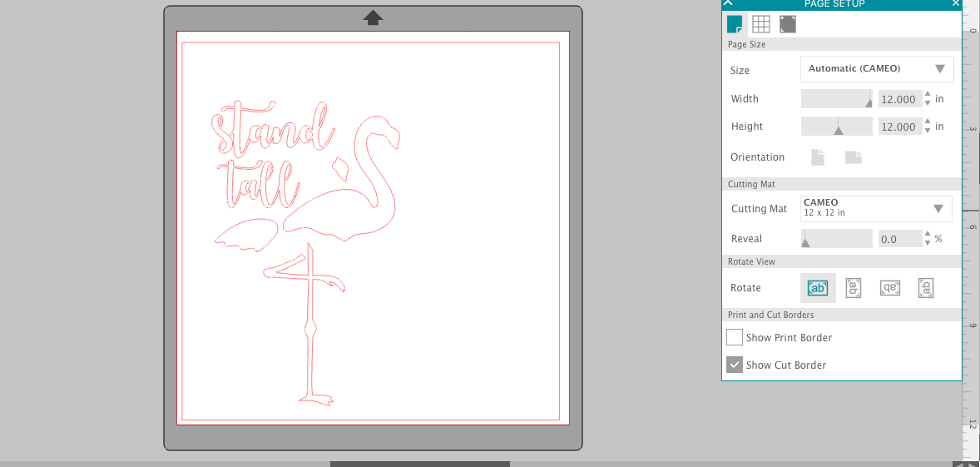Screen dimensions: 980x467
Task: Click the Page Setup panel title
Action: click(x=834, y=4)
